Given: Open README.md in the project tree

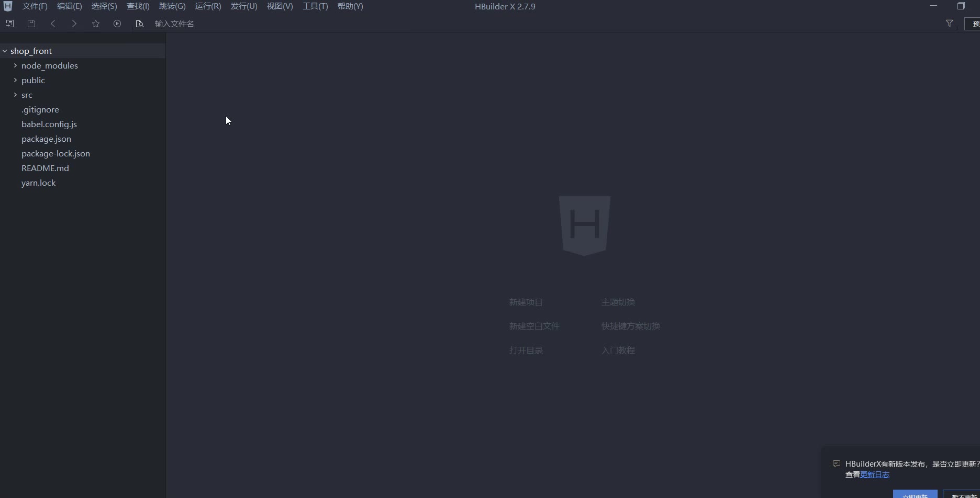Looking at the screenshot, I should (x=45, y=168).
